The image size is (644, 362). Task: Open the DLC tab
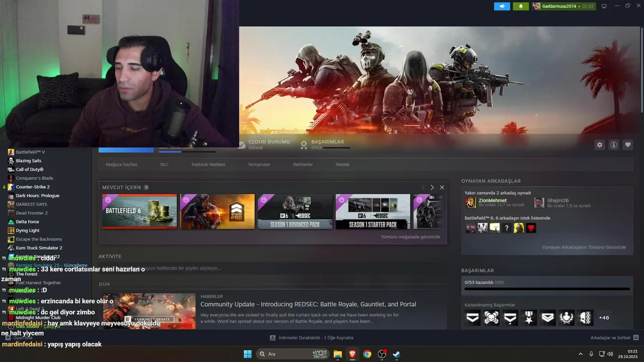(x=165, y=164)
